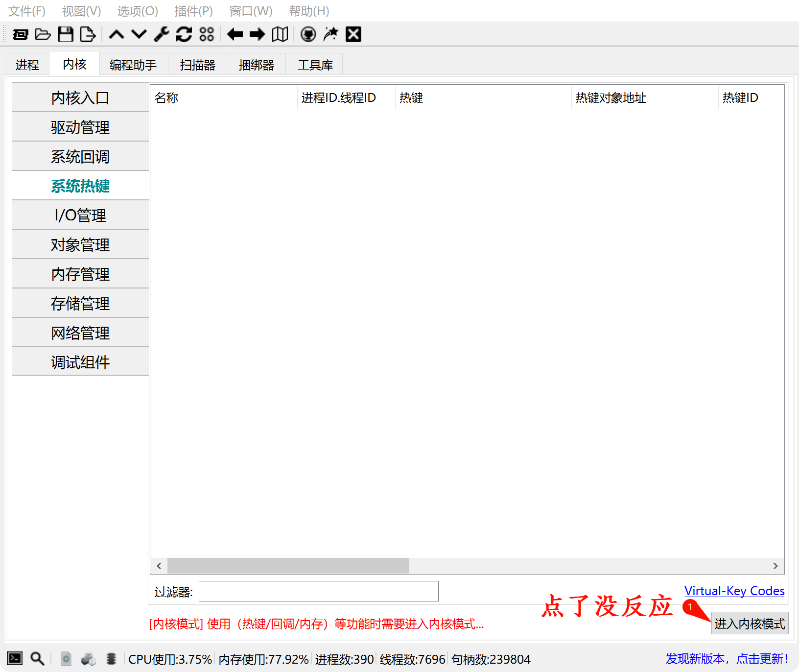This screenshot has height=672, width=799.
Task: Select 驱动管理 in the kernel sidebar
Action: pos(80,127)
